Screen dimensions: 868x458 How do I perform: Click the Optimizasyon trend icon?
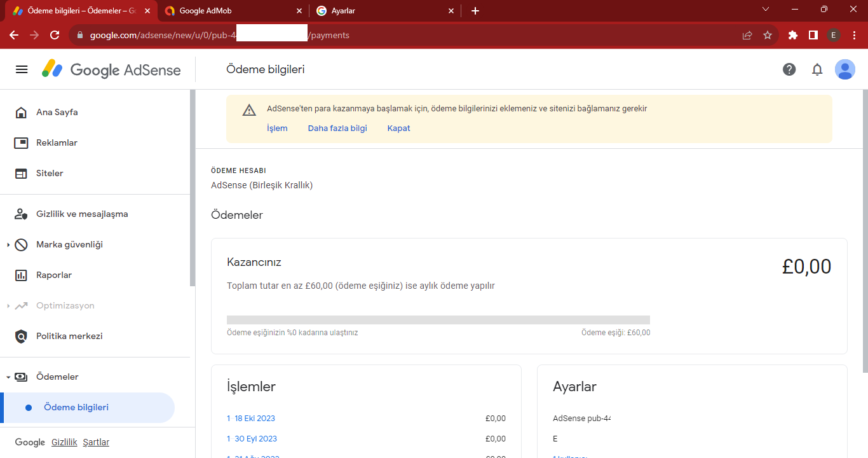click(21, 306)
